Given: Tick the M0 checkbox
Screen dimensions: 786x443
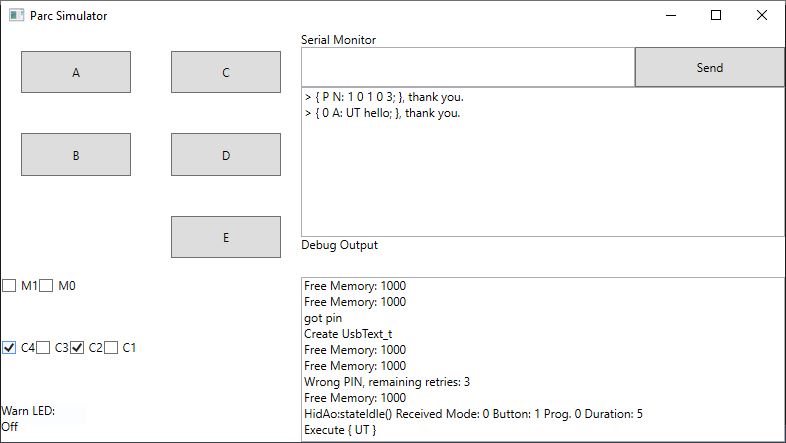Looking at the screenshot, I should pos(46,286).
